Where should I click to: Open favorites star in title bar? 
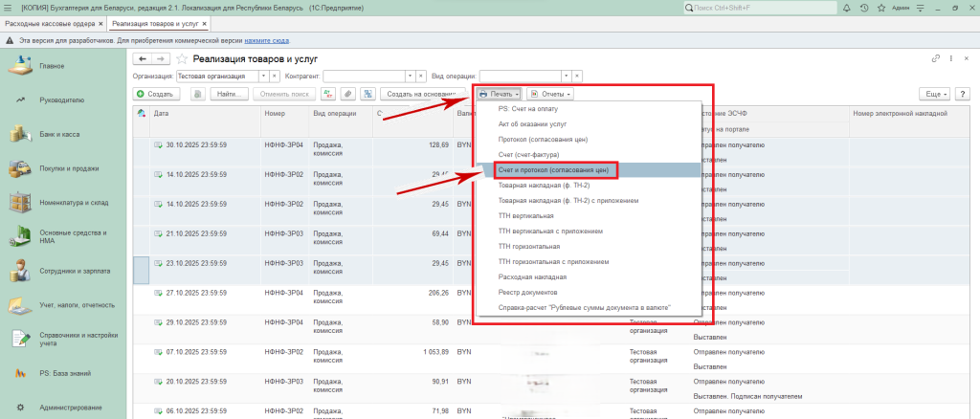click(883, 8)
